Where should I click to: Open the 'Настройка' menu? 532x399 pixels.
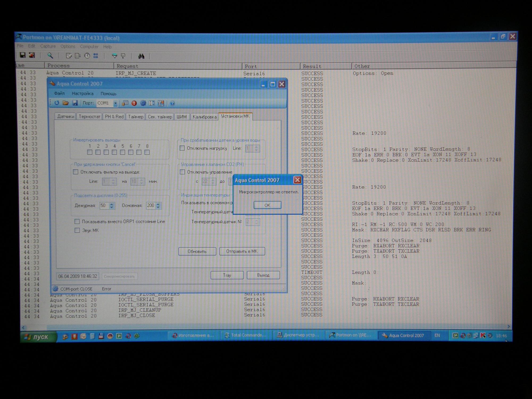(x=82, y=94)
